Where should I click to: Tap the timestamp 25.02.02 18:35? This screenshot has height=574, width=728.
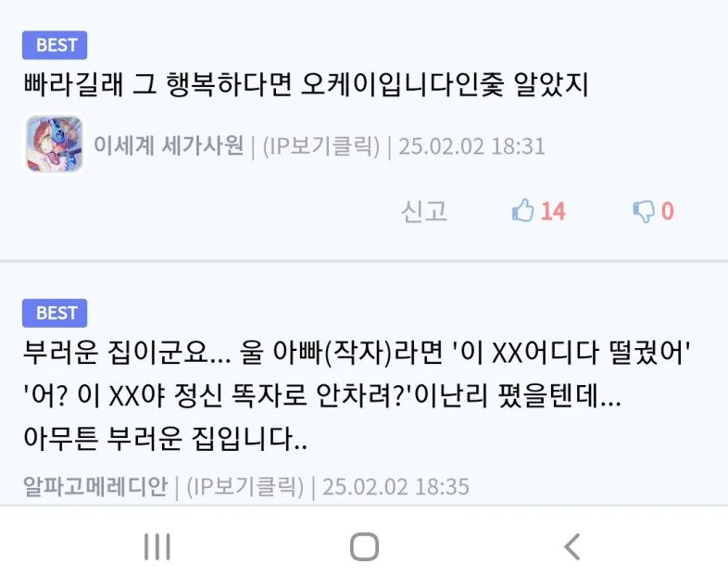pyautogui.click(x=396, y=487)
